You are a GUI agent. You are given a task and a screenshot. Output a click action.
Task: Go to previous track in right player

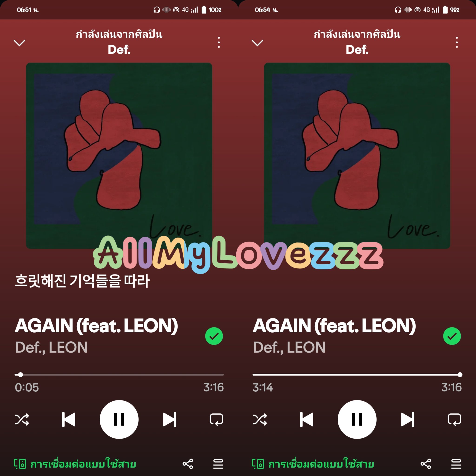click(307, 420)
